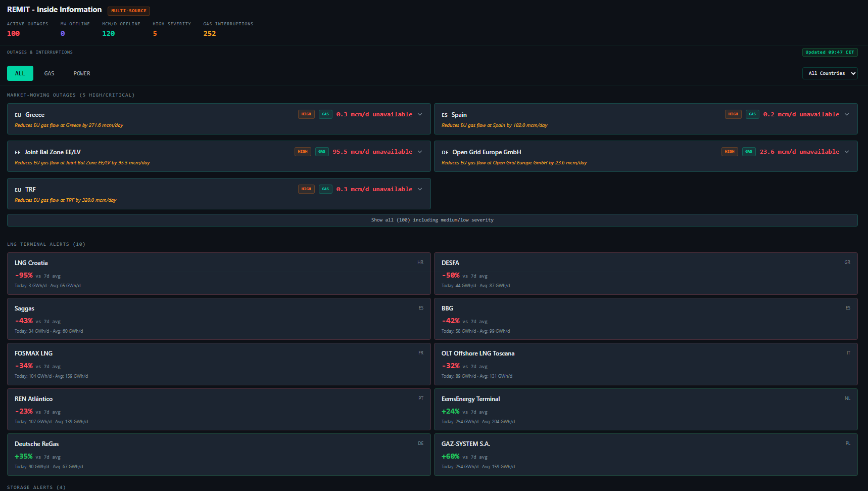Click '0.2 mcm/d unavailable' on Spain card
868x491 pixels.
[x=801, y=114]
